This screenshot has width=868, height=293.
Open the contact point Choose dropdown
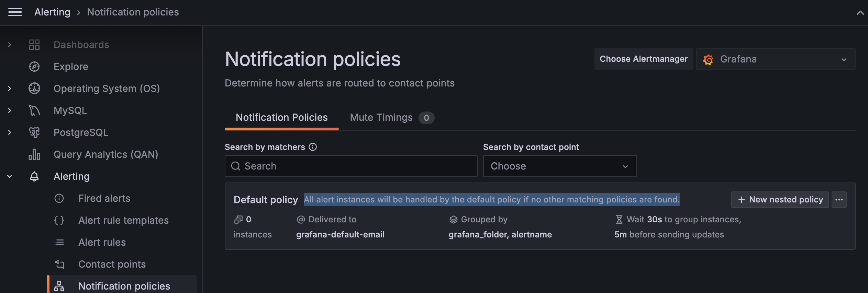559,166
